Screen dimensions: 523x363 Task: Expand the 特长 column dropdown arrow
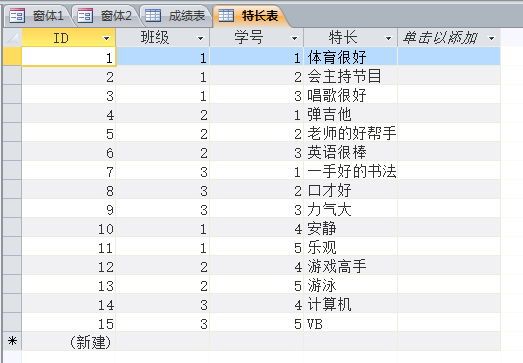pos(389,38)
